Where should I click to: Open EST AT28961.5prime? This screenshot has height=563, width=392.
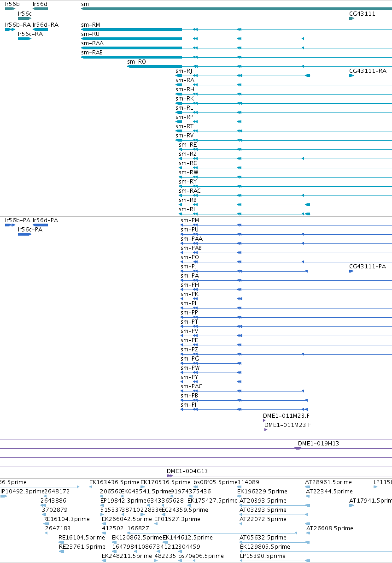[328, 482]
